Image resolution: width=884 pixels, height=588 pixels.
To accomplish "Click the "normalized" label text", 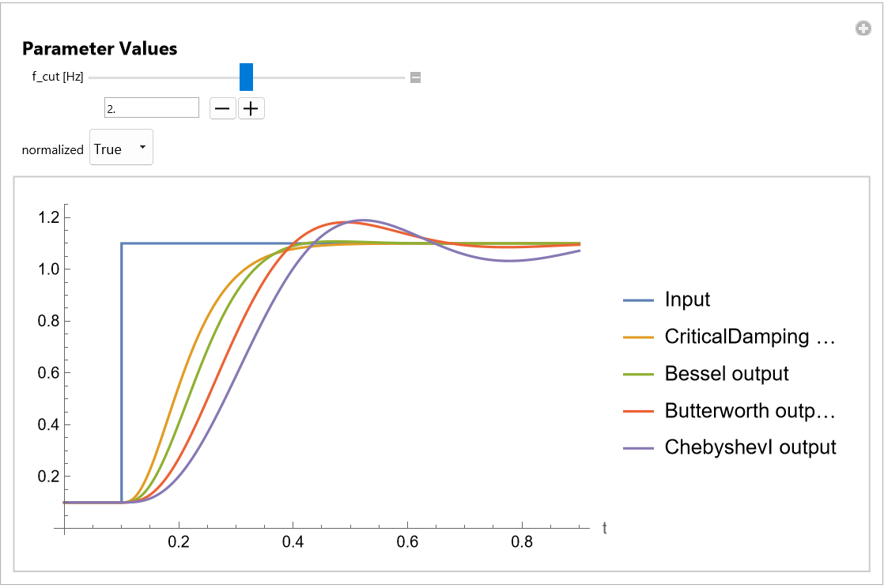I will pyautogui.click(x=52, y=149).
